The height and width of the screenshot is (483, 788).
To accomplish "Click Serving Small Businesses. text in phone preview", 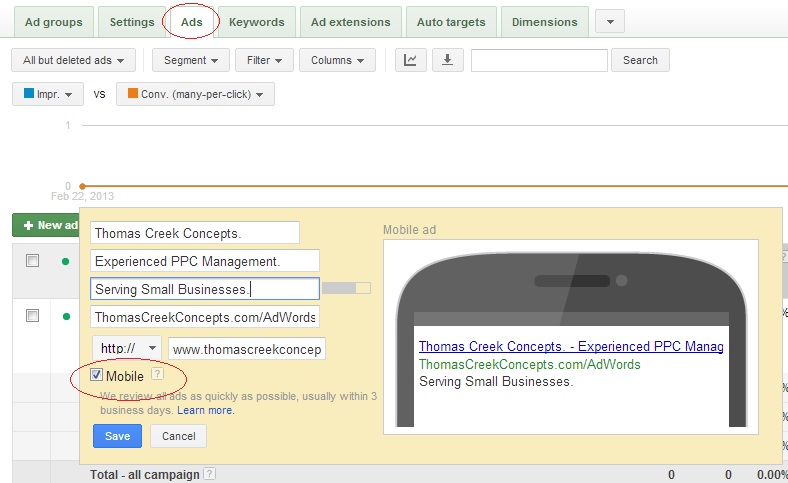I will click(x=496, y=381).
